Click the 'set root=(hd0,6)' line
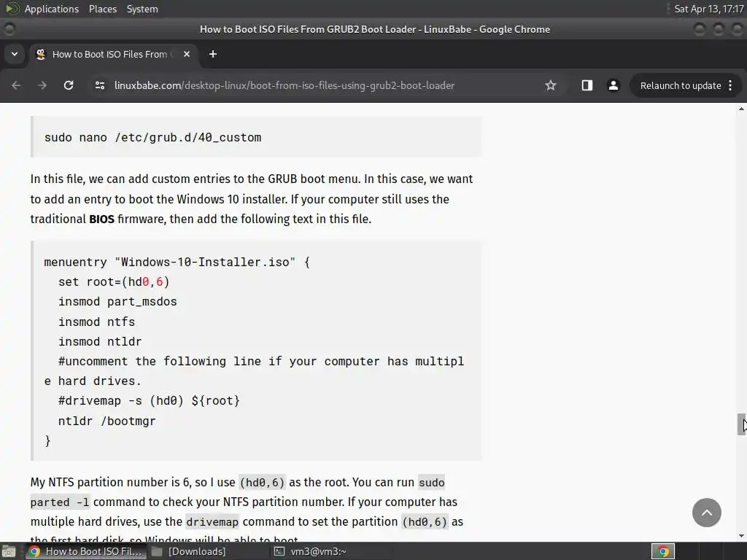 [x=114, y=282]
